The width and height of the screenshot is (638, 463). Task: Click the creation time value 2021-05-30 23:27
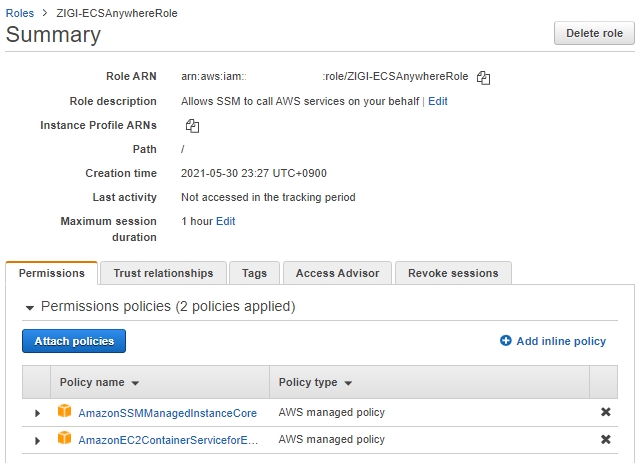253,173
